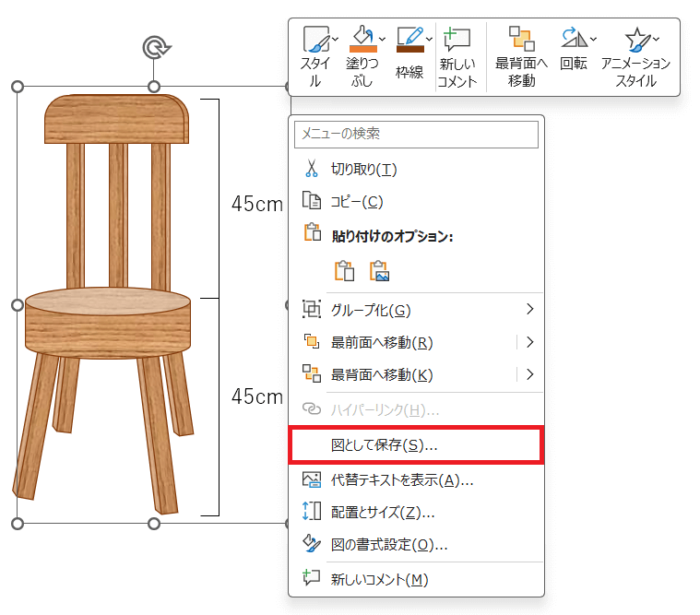
Task: Paste using destination theme clipboard option
Action: point(344,271)
